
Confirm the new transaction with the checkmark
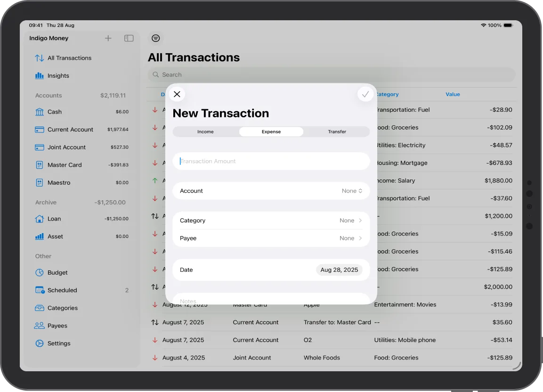[x=365, y=94]
